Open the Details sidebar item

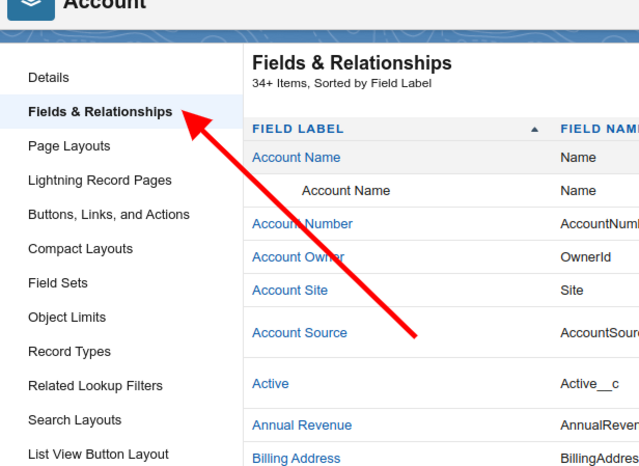[x=48, y=77]
